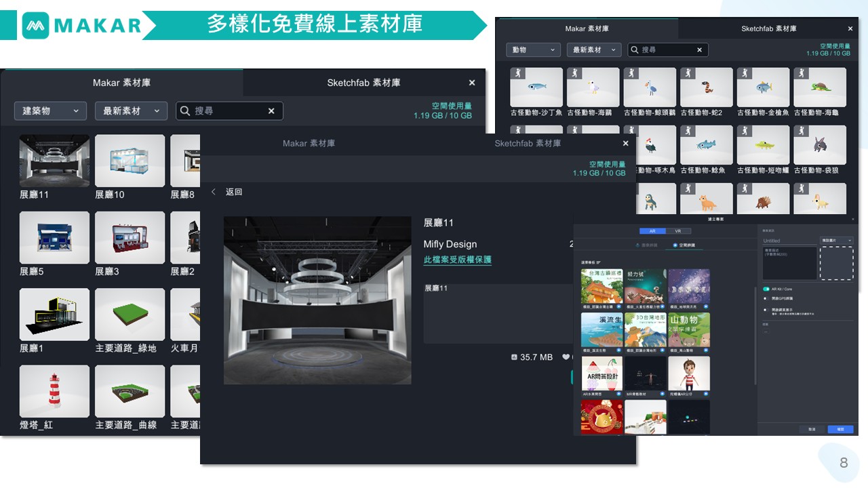The image size is (868, 488).
Task: Click the animation badge on 古怪動物-海龜
Action: pyautogui.click(x=800, y=73)
